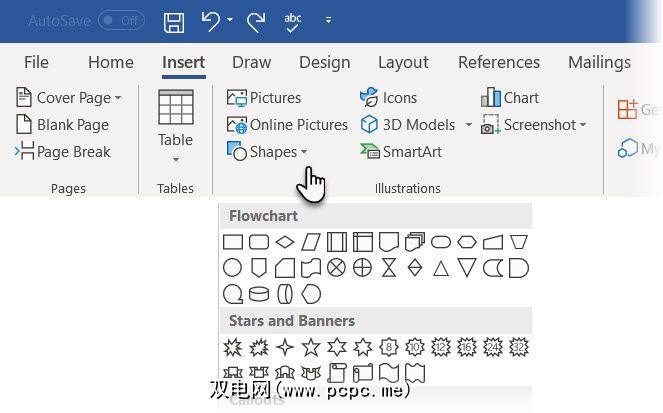Screen dimensions: 663x413
Task: Select the flowchart Decision diamond shape
Action: pyautogui.click(x=285, y=242)
